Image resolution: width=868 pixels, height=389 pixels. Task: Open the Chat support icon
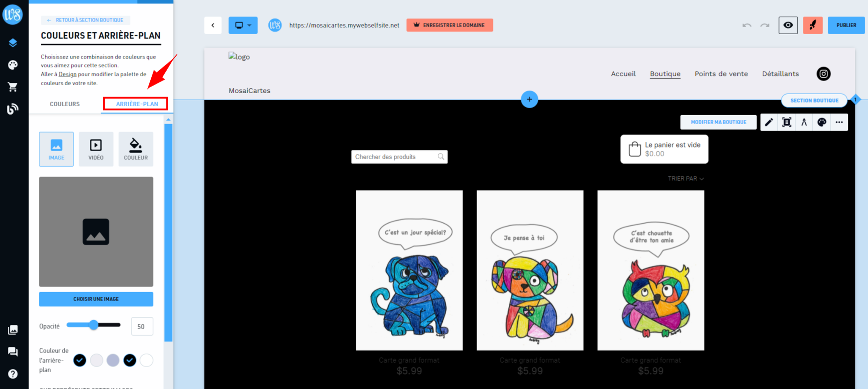(13, 352)
